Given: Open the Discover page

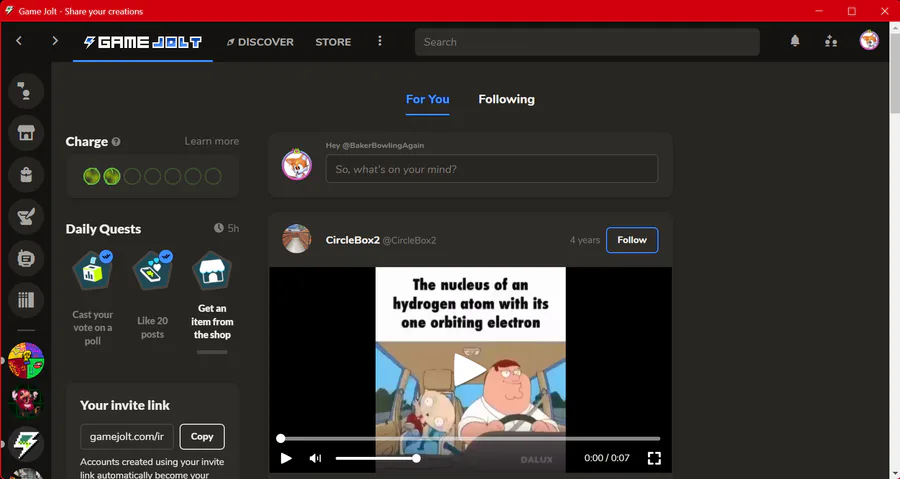Looking at the screenshot, I should pos(260,42).
